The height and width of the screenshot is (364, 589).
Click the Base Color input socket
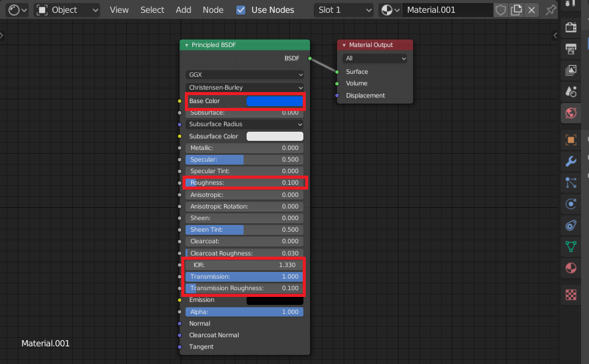pos(179,101)
